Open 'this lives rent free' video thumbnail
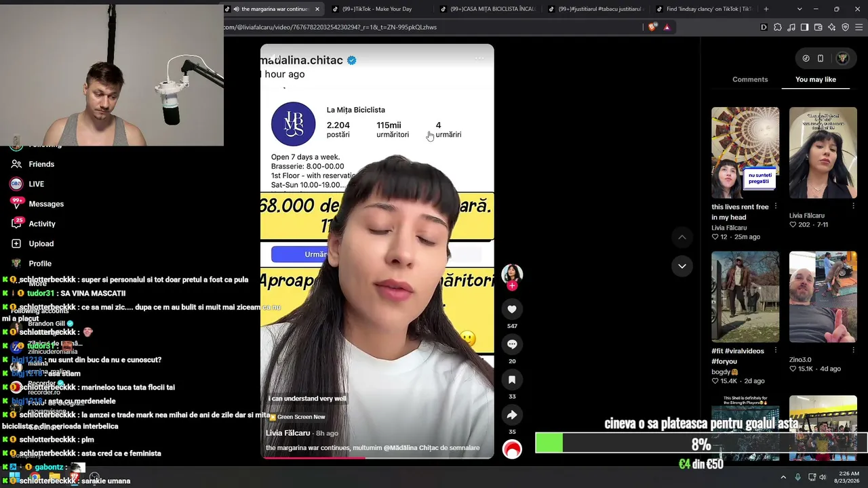 745,152
